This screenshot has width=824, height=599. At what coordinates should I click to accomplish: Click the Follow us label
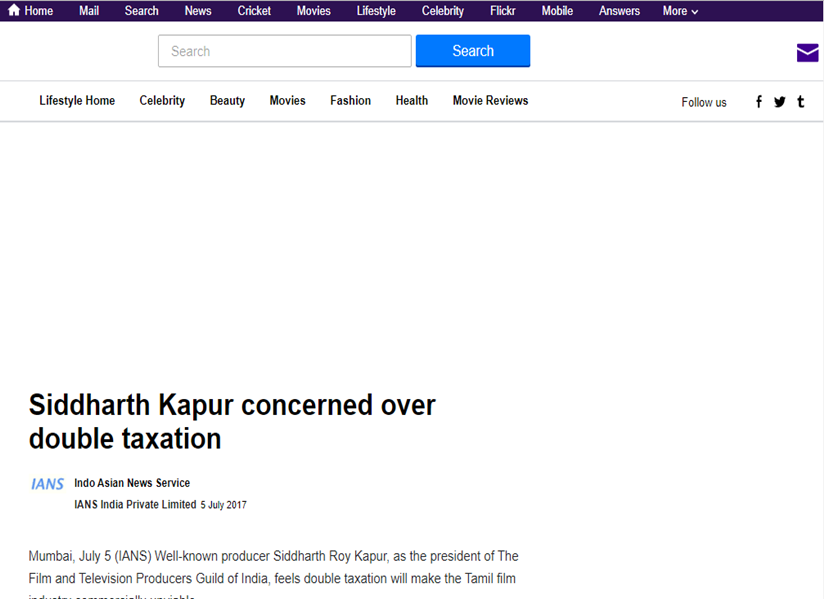pos(704,102)
